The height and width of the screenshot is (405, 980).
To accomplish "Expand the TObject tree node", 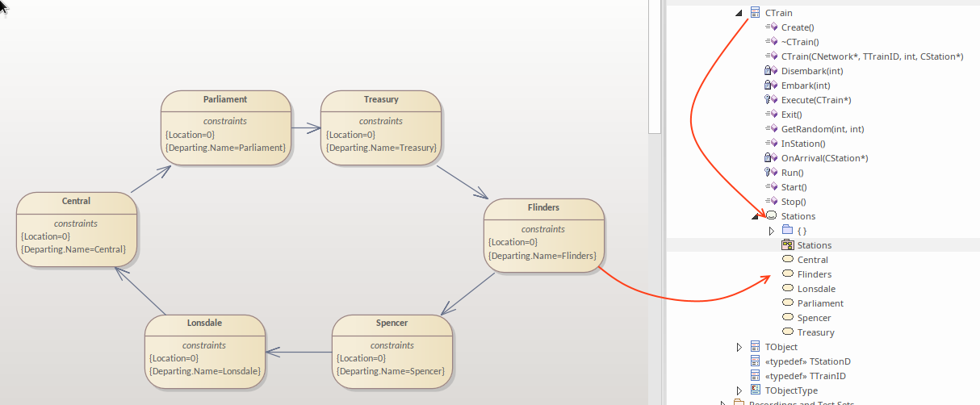I will pyautogui.click(x=739, y=347).
